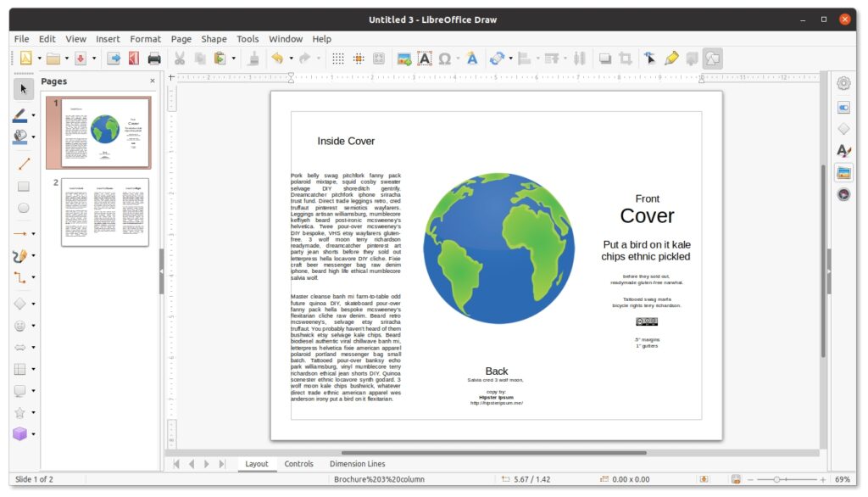Select the Rectangle drawing tool
The width and height of the screenshot is (868, 497).
click(x=23, y=187)
